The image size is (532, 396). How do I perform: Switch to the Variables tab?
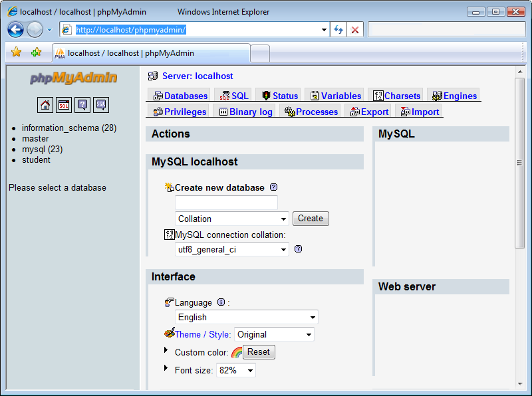click(x=335, y=96)
